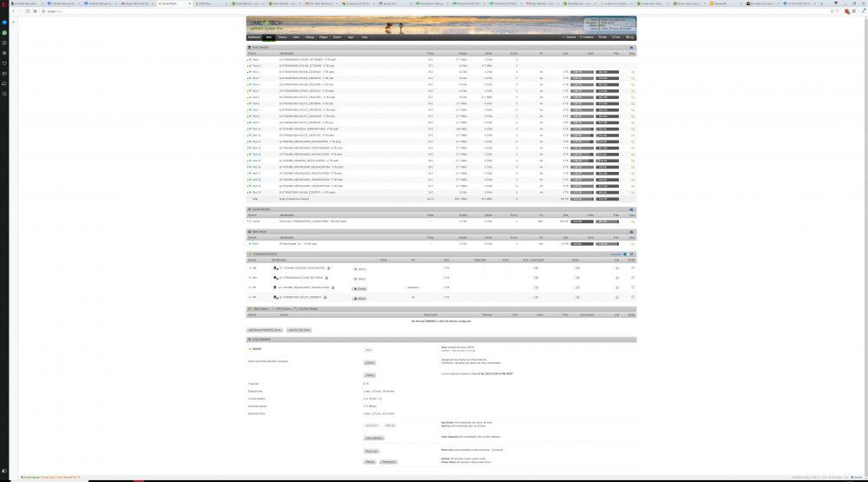Click the blue icon in Cache Devices header
Viewport: 868px width, 482px height.
click(631, 210)
